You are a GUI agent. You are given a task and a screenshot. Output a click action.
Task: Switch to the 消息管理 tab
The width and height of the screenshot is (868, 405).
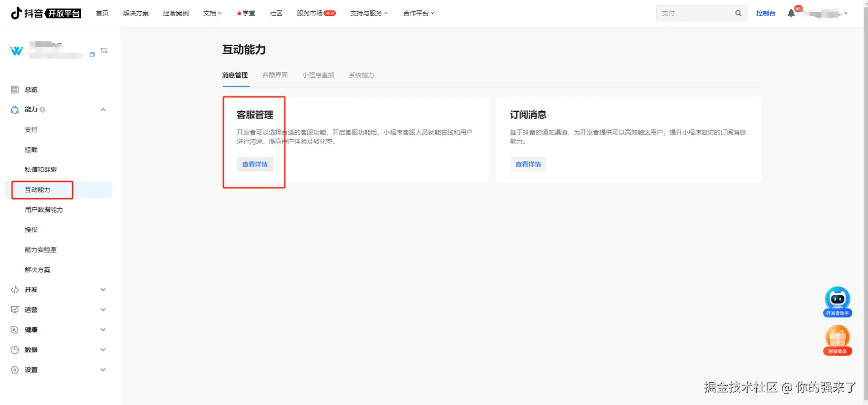pyautogui.click(x=235, y=75)
